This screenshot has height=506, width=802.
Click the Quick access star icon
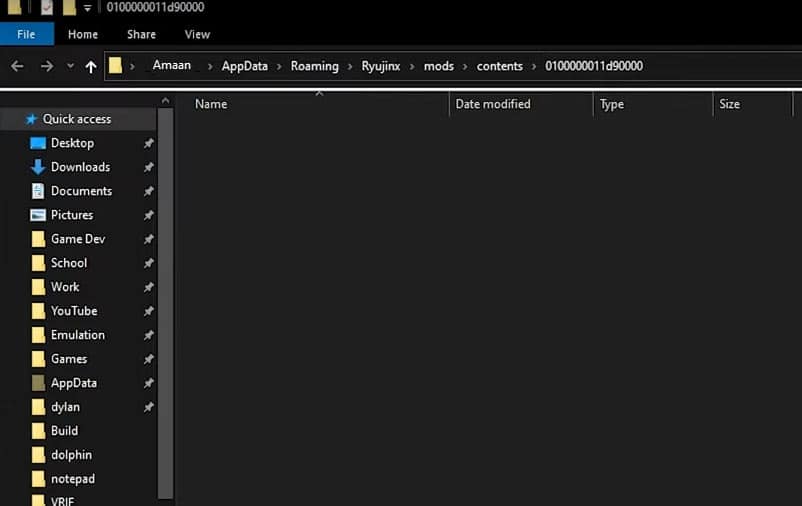(x=31, y=119)
